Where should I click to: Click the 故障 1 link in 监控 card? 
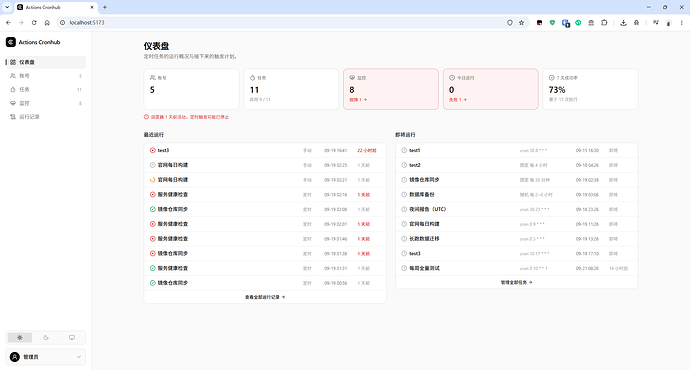tap(358, 100)
